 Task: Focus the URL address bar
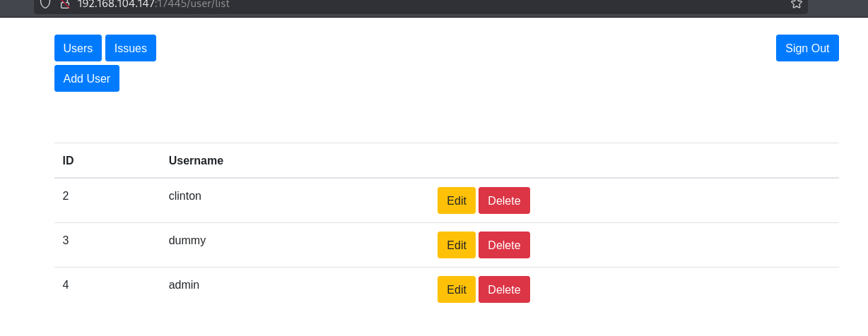424,4
